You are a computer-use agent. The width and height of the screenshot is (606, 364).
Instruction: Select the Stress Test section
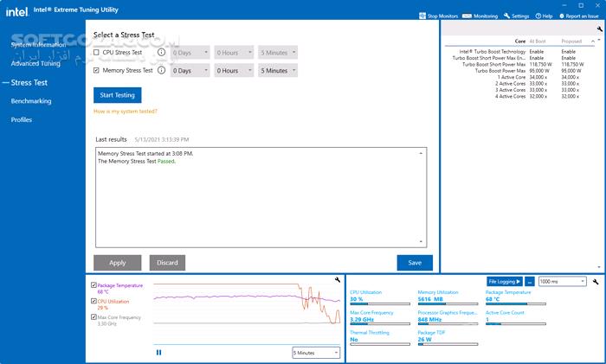pos(29,83)
